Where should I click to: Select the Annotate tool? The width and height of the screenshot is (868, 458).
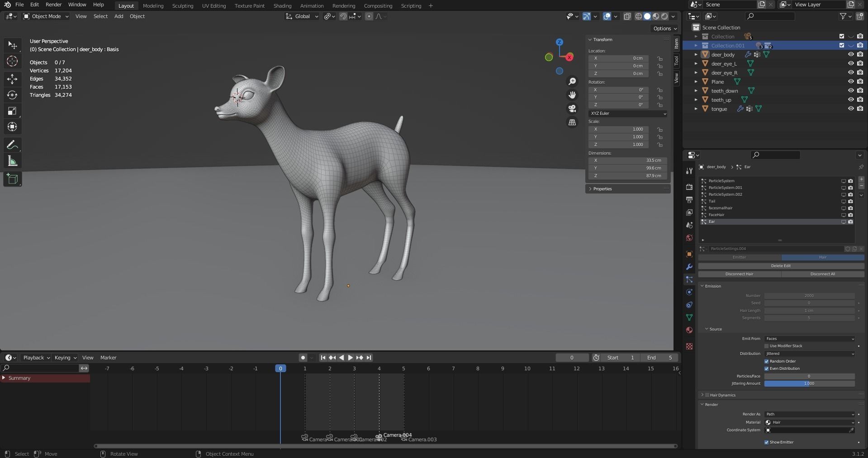[12, 145]
